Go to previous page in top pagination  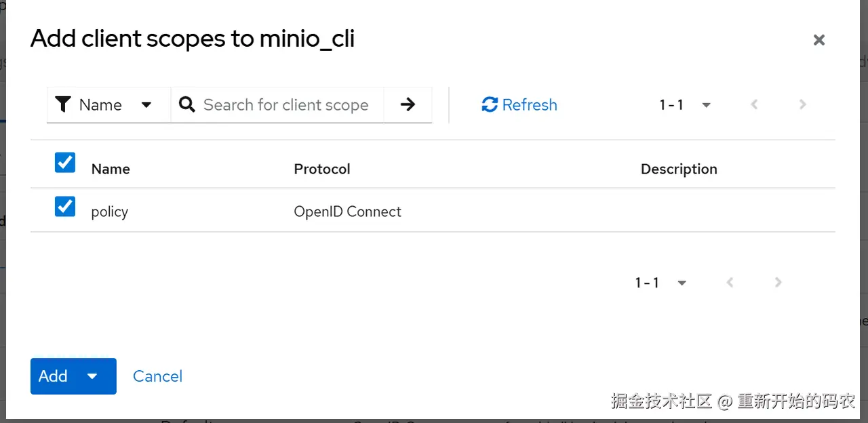754,104
